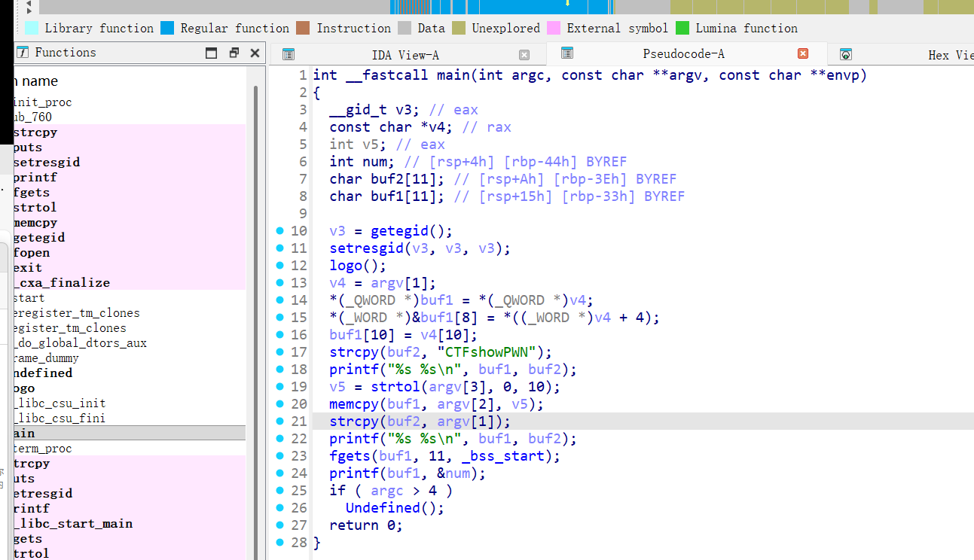Toggle breakpoint dot on line 27
Viewport: 974px width, 560px height.
tap(280, 525)
